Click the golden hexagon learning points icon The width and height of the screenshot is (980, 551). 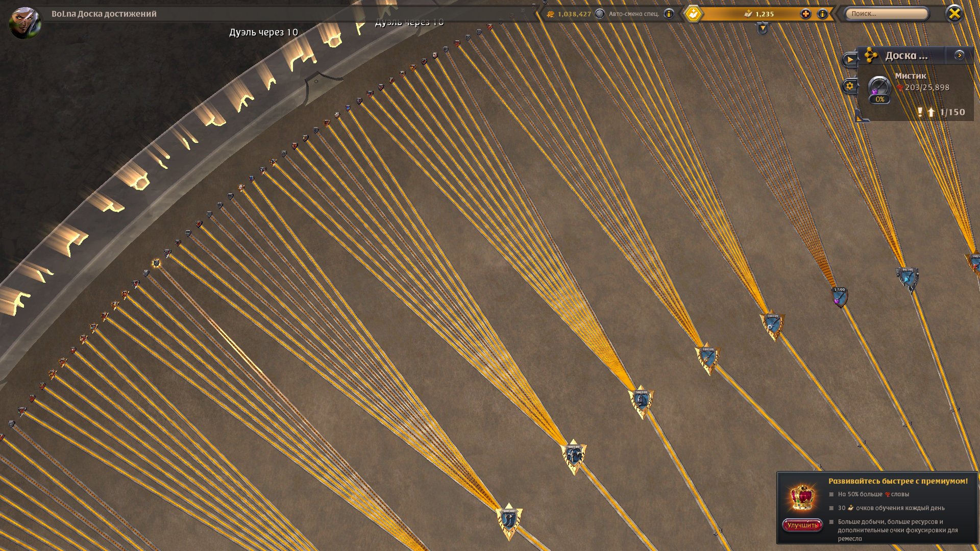[x=693, y=14]
